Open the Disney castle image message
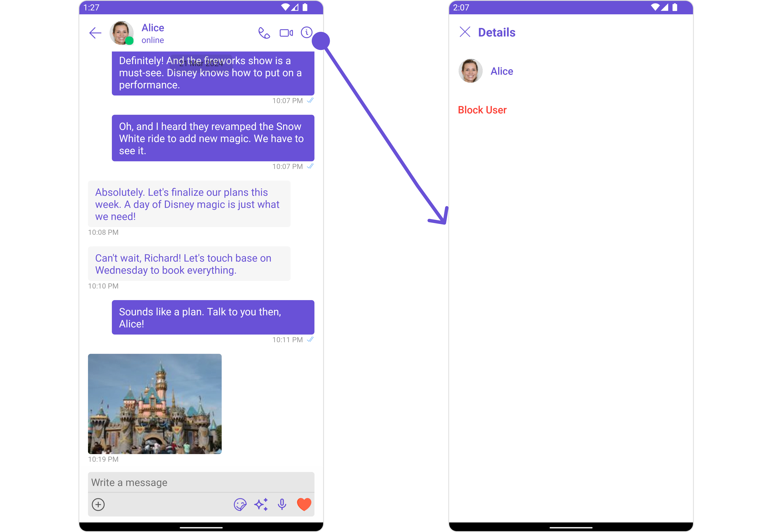This screenshot has width=767, height=532. [x=155, y=404]
